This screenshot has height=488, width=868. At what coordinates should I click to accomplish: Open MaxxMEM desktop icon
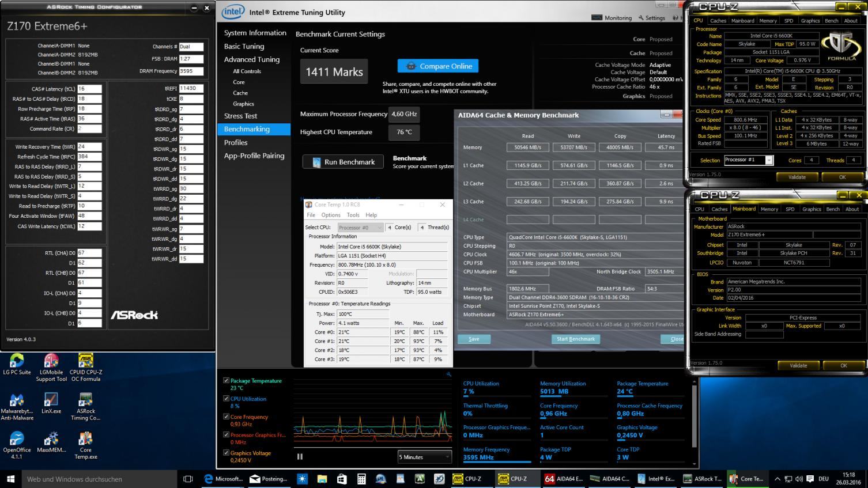click(x=51, y=442)
